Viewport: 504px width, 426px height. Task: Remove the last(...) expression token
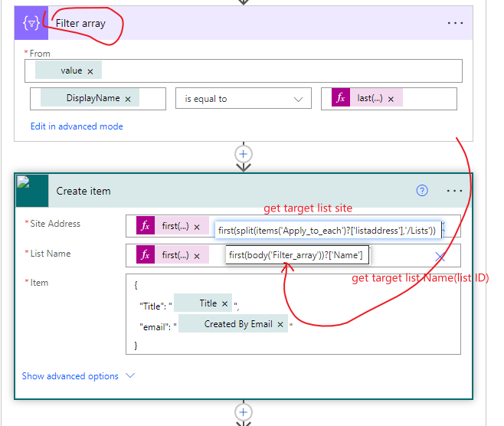[x=391, y=99]
